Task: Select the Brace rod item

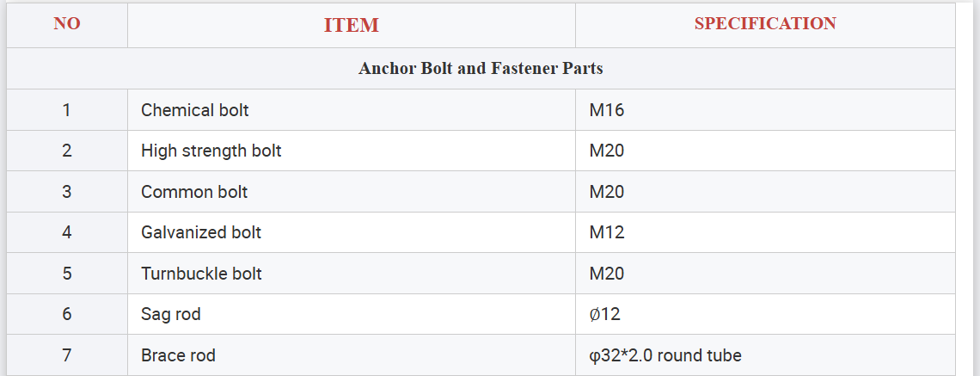Action: click(x=178, y=355)
